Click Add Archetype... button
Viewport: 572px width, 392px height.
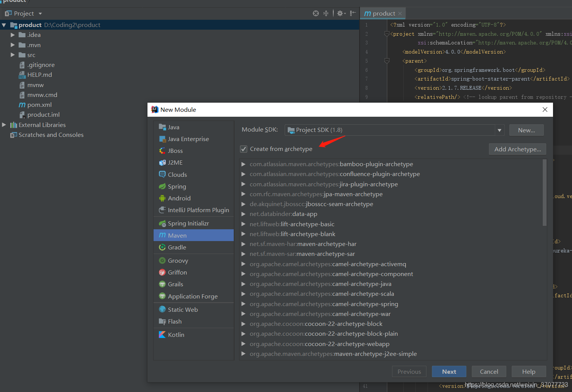[x=518, y=149]
